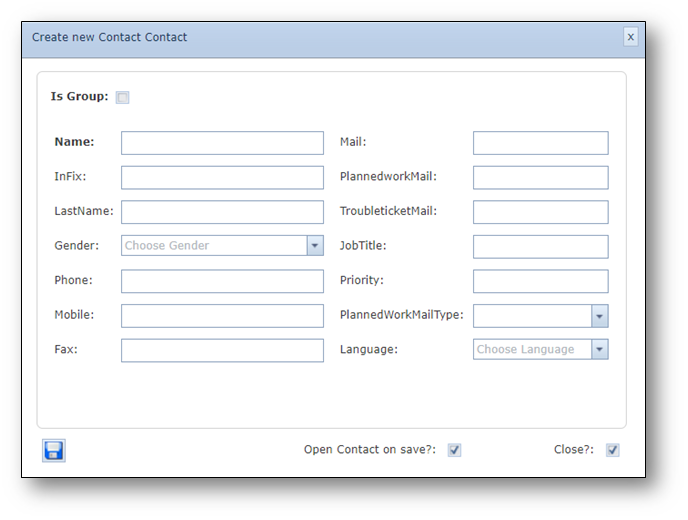Click into the JobTitle field
This screenshot has width=688, height=520.
pos(540,246)
